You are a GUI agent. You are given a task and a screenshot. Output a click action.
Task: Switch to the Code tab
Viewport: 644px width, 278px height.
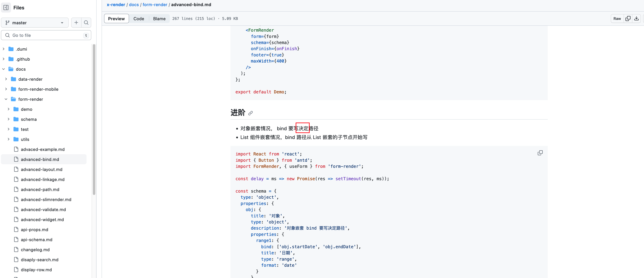pos(139,18)
